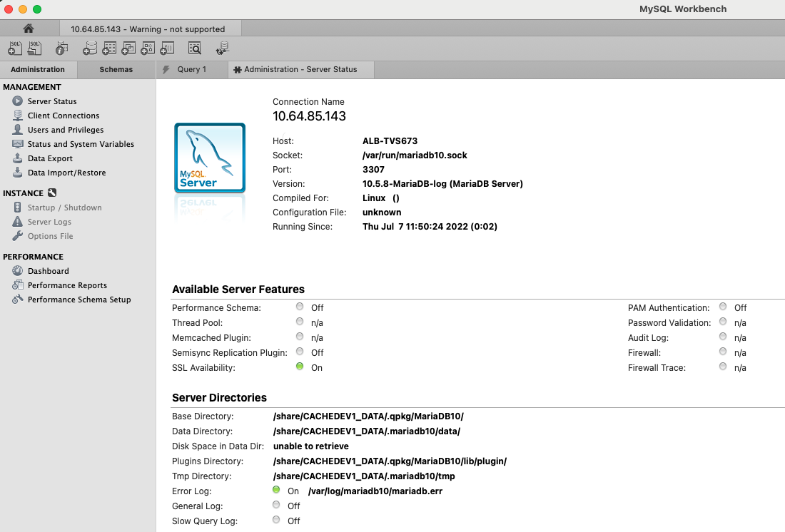
Task: Click Performance Schema status indicator
Action: 300,306
